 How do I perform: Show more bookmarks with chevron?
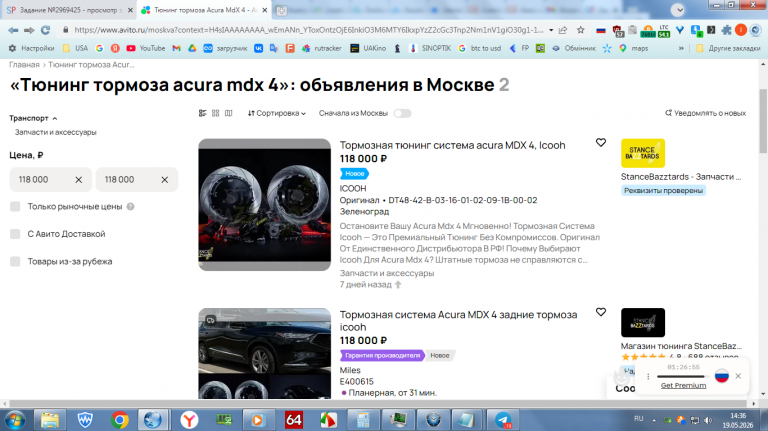click(681, 48)
